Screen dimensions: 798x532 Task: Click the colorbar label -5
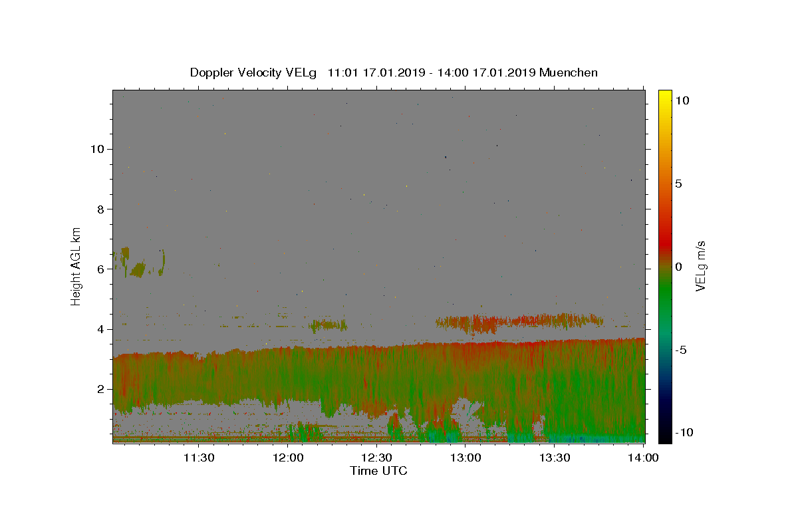tap(681, 350)
